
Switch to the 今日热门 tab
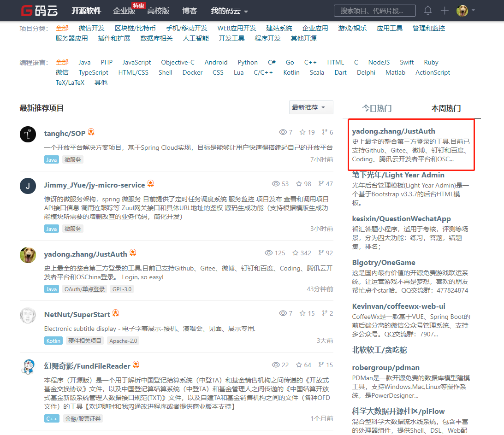point(377,108)
